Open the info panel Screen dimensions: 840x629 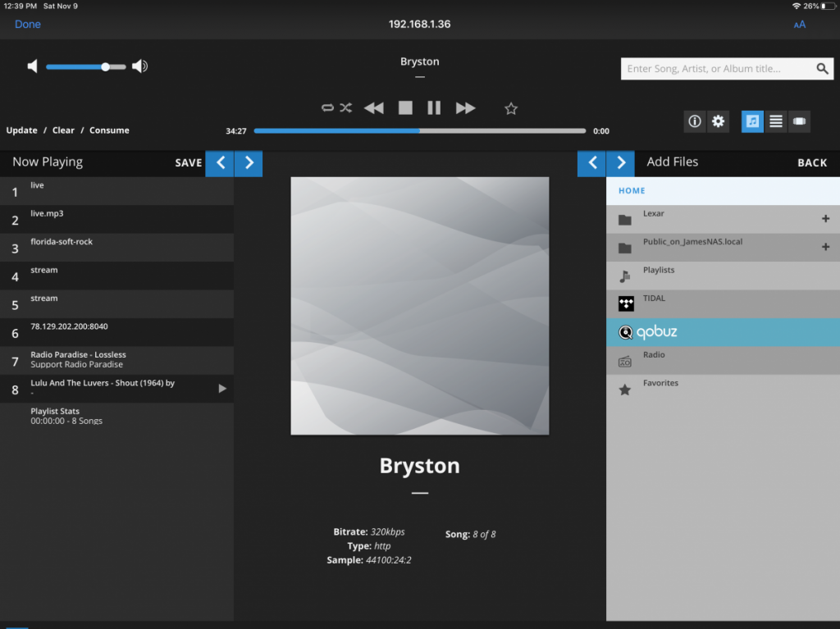pos(695,121)
